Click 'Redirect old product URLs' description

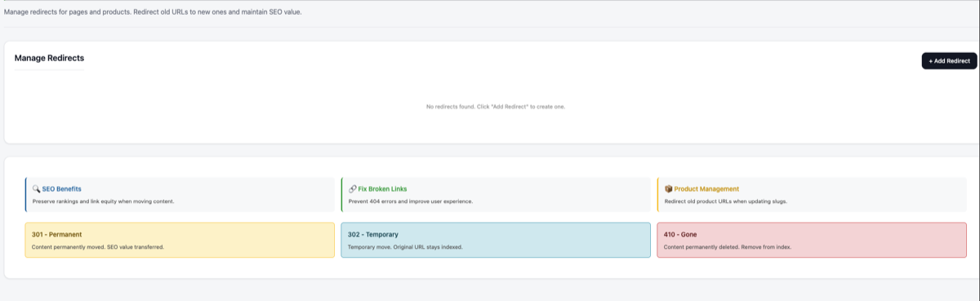pyautogui.click(x=725, y=201)
